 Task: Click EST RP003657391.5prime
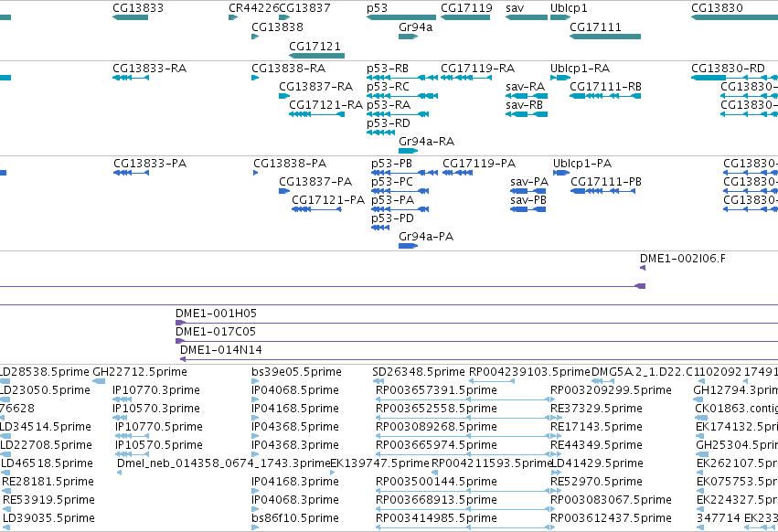436,390
